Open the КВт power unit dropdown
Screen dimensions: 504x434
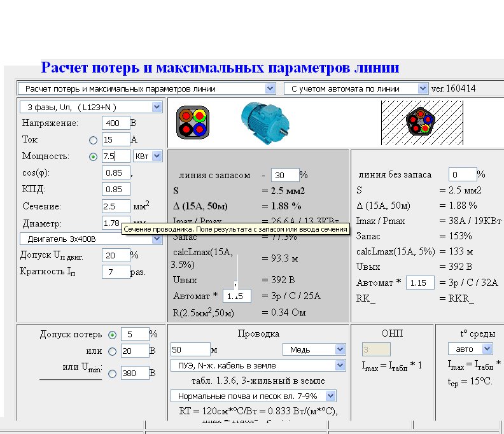148,157
